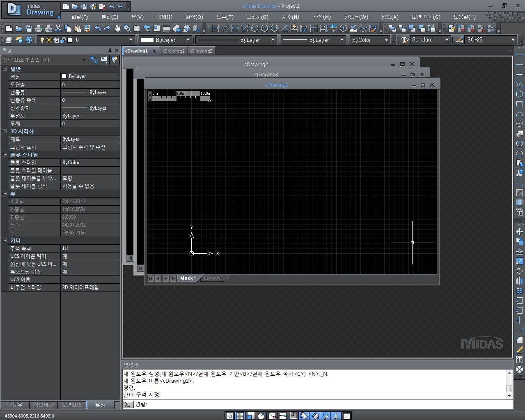
Task: Click the Print icon in toolbar
Action: [x=39, y=28]
